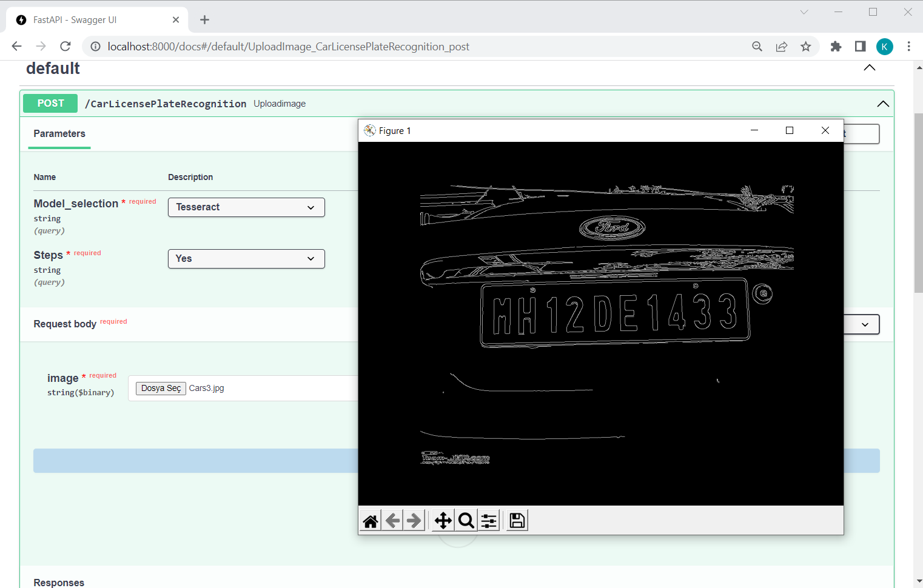Open the browser Extensions puzzle icon
Viewport: 923px width, 588px height.
(x=836, y=46)
